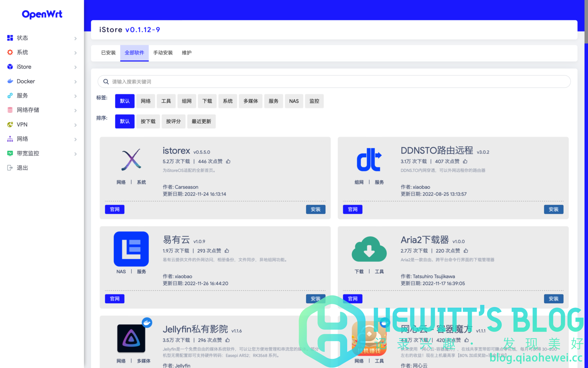Like the istorex package with thumbs up

click(228, 161)
